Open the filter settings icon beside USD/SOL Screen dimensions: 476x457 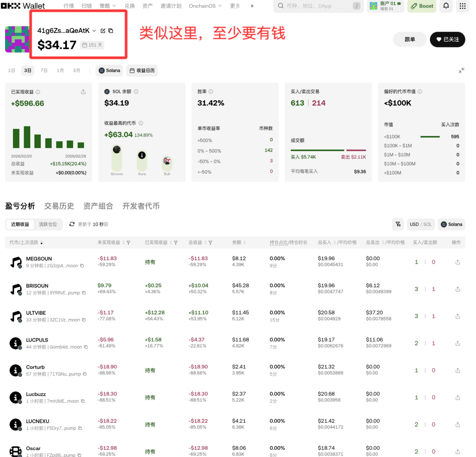click(x=398, y=224)
